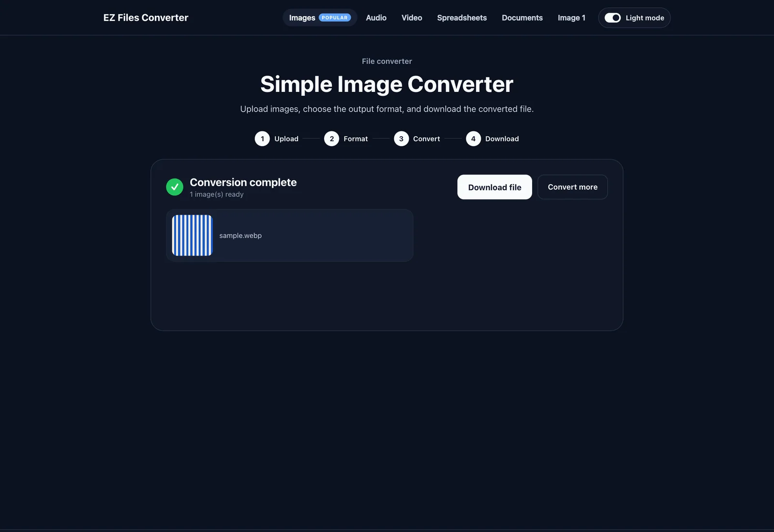Select the Image 1 nav item
The height and width of the screenshot is (532, 774).
click(x=571, y=18)
